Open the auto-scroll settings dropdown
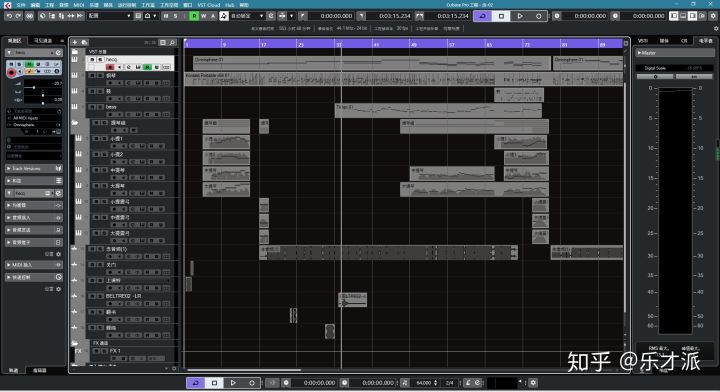Viewport: 720px width, 392px height. tap(291, 16)
